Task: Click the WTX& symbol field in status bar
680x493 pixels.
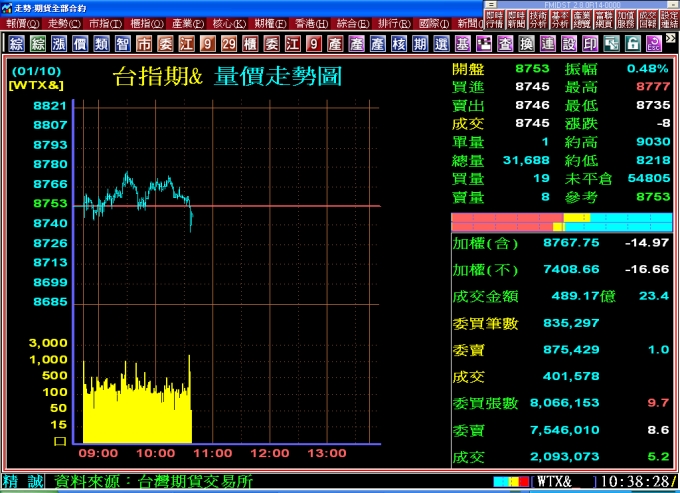Action: [562, 482]
